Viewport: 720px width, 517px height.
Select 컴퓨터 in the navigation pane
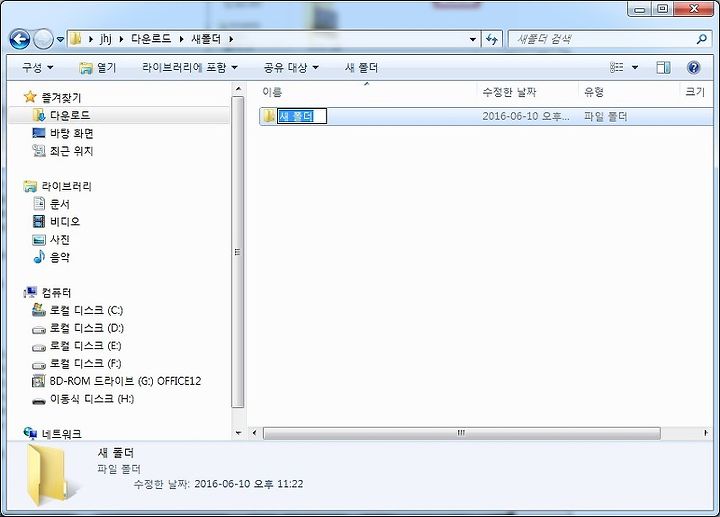(56, 292)
